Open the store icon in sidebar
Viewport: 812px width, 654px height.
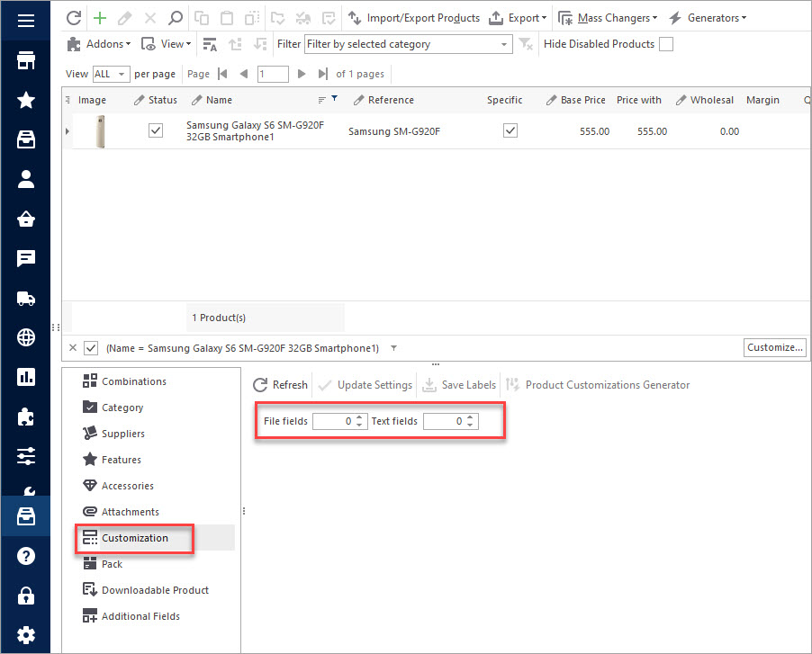pyautogui.click(x=26, y=60)
